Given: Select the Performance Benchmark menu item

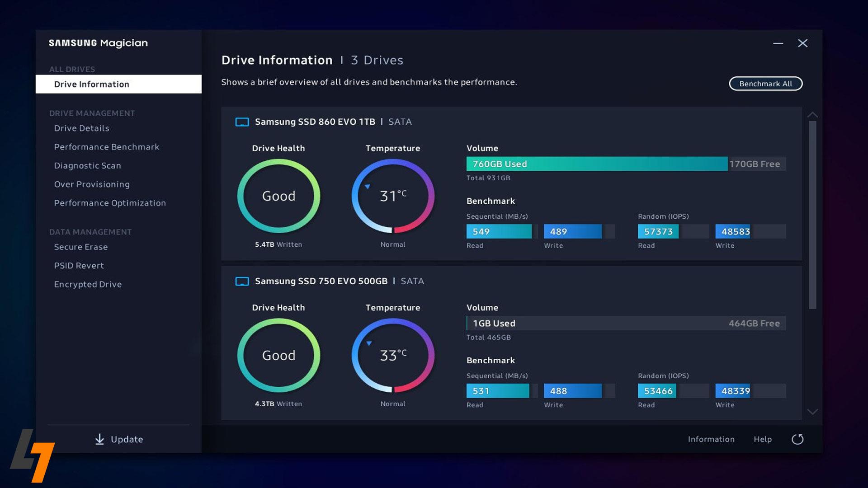Looking at the screenshot, I should click(107, 147).
